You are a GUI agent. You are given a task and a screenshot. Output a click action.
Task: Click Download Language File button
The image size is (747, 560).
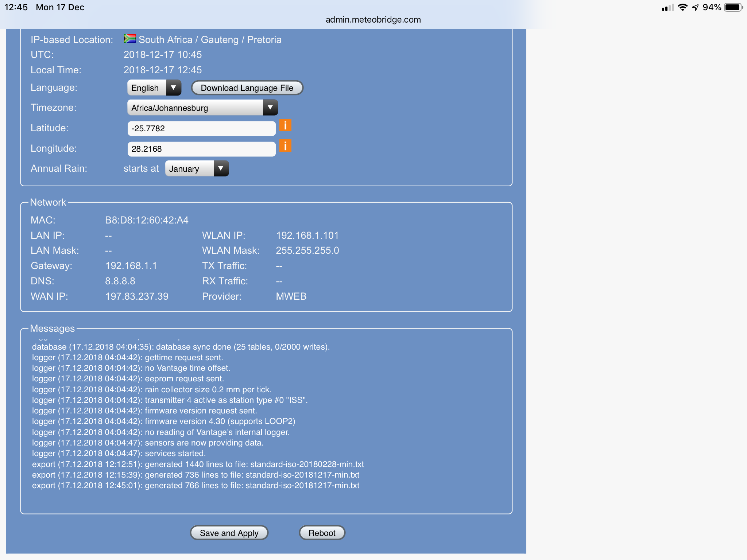(x=247, y=88)
